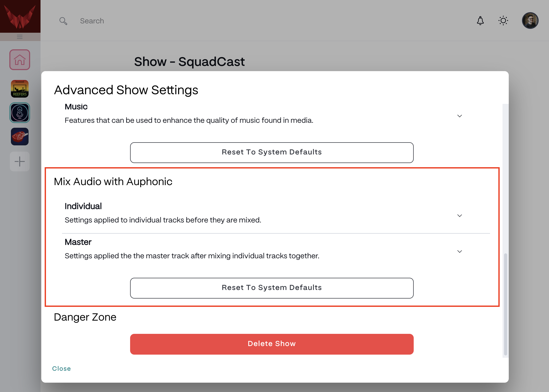Open the Reefers show thumbnail

pyautogui.click(x=20, y=89)
